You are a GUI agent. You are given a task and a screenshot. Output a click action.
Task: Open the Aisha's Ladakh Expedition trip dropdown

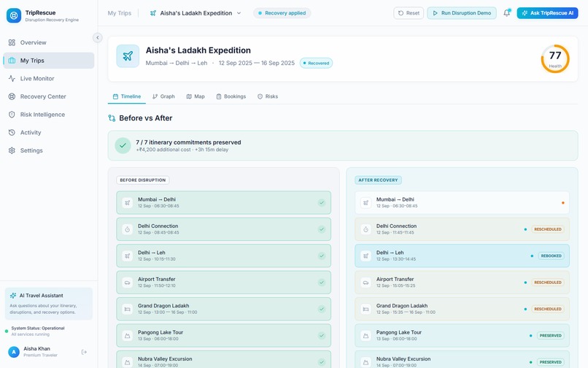click(196, 13)
